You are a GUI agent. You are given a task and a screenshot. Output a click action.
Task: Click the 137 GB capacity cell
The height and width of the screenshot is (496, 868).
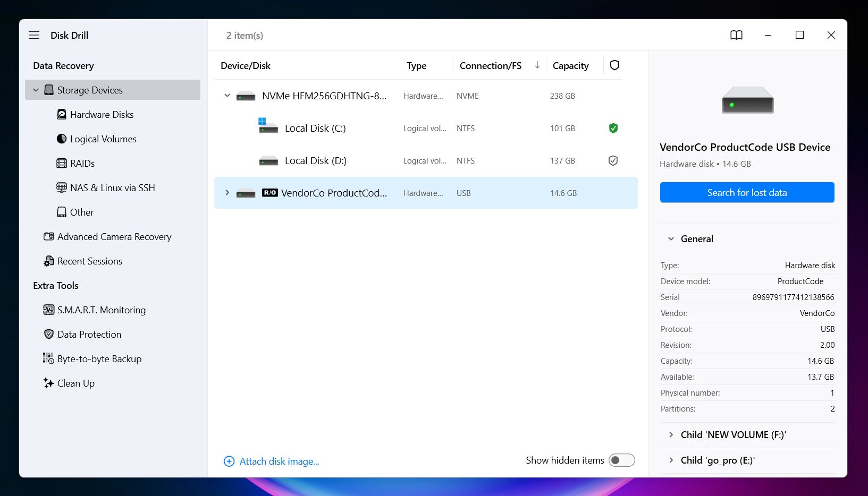pos(562,160)
